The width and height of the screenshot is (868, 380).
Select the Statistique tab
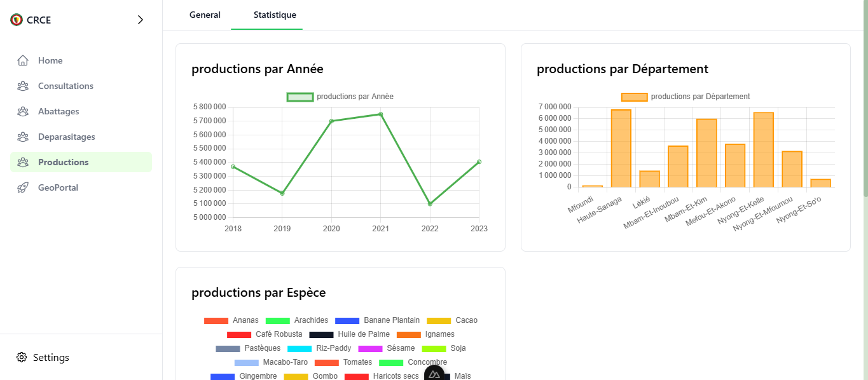[x=275, y=15]
